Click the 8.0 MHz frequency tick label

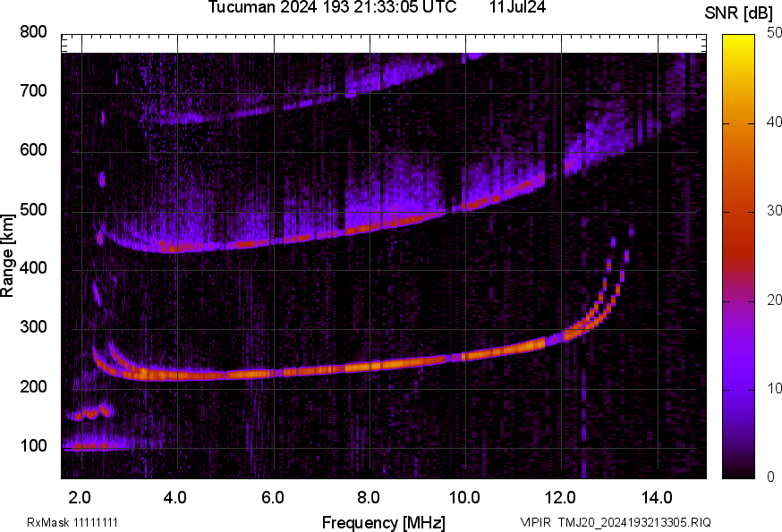[369, 497]
